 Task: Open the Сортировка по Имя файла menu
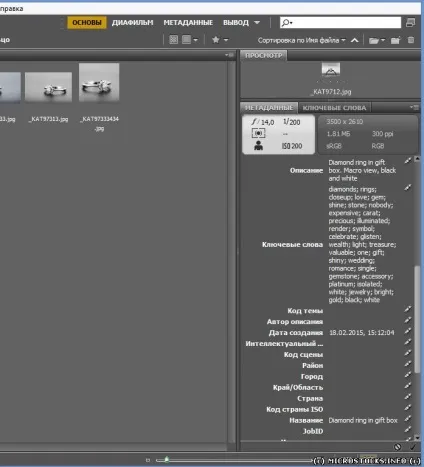tap(301, 40)
